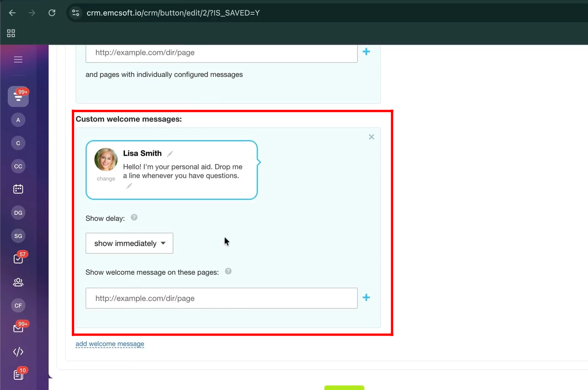Open the calendar icon in sidebar
Screen dimensions: 588x390
(18, 189)
